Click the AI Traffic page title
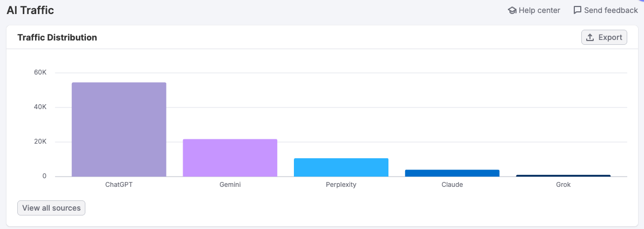Viewport: 644px width, 229px height. coord(30,10)
